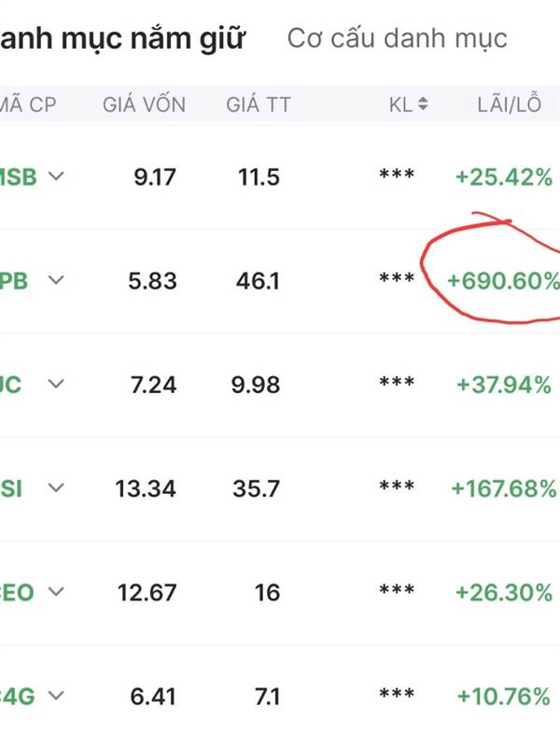This screenshot has width=560, height=747.
Task: Switch to the Danh mục nắm giữ tab
Action: point(121,38)
